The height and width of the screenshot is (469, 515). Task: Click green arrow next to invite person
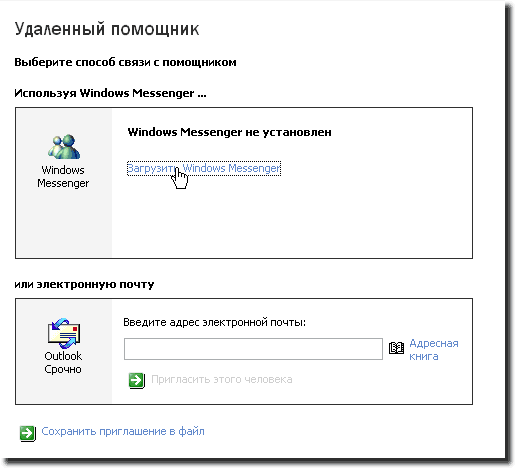[137, 380]
